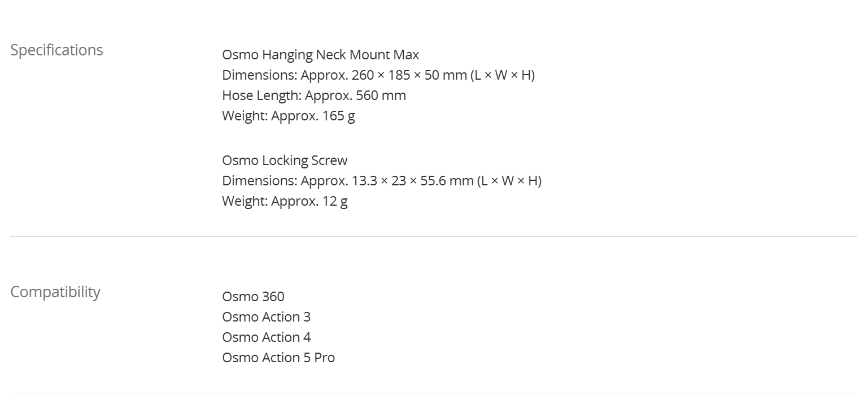Click Osmo Action 4 entry
868x408 pixels.
click(x=267, y=337)
